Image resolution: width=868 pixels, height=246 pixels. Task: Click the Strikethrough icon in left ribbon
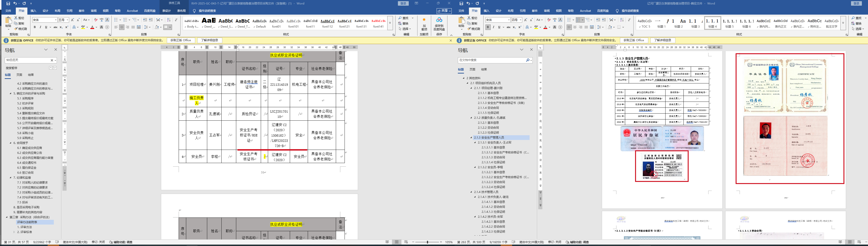click(x=56, y=27)
